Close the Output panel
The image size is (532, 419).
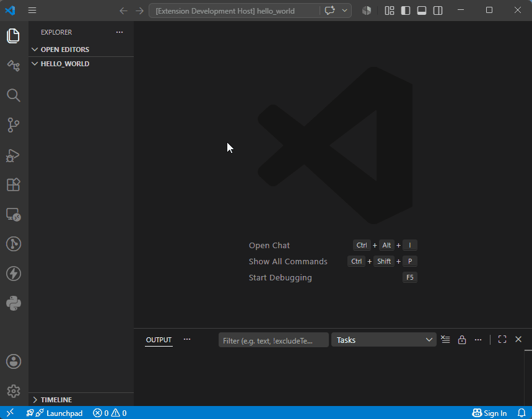518,339
